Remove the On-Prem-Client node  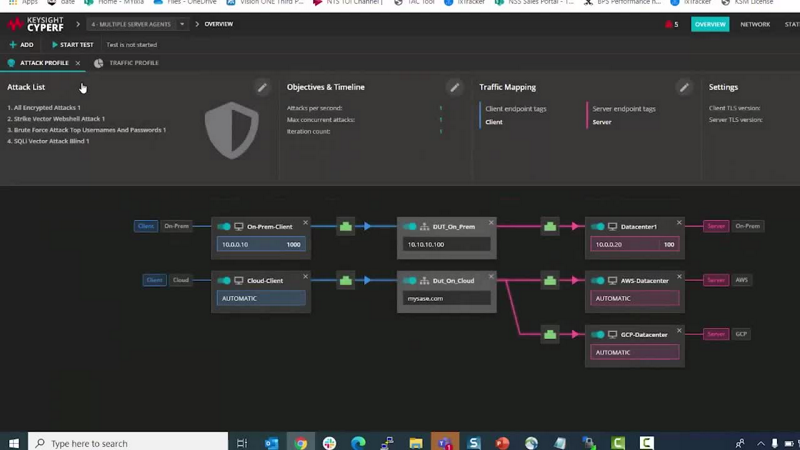point(305,222)
